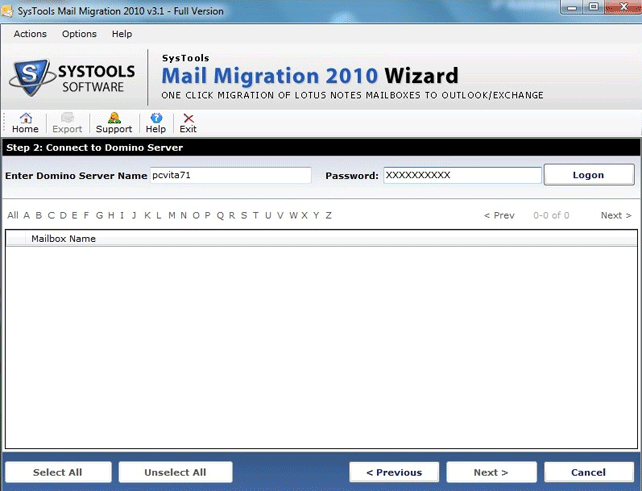
Task: Filter mailboxes by letter K
Action: pyautogui.click(x=147, y=215)
